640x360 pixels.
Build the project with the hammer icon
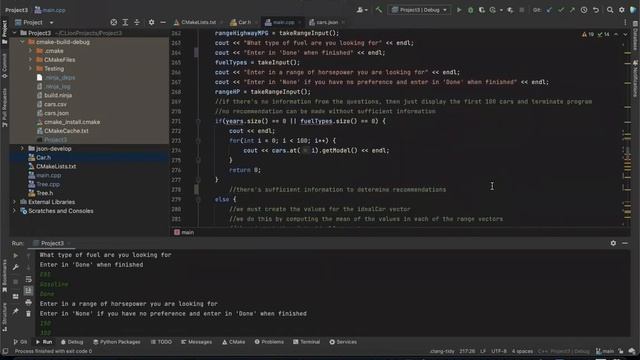pos(379,10)
